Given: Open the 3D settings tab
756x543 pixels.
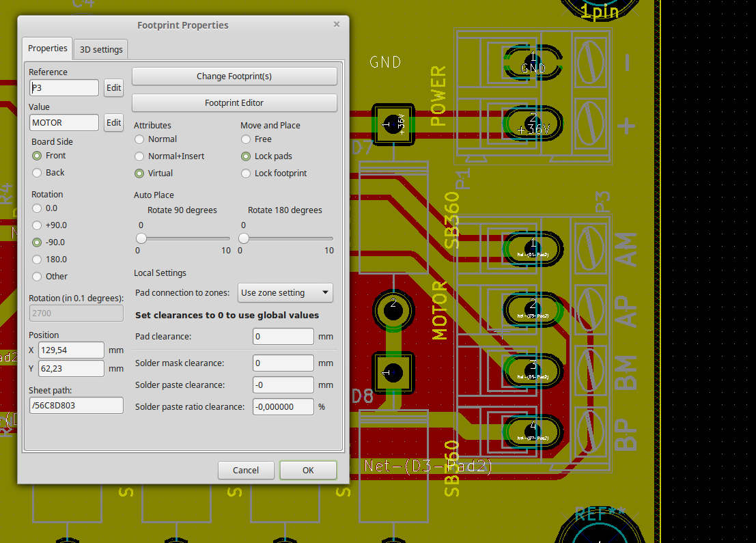Looking at the screenshot, I should click(x=101, y=50).
